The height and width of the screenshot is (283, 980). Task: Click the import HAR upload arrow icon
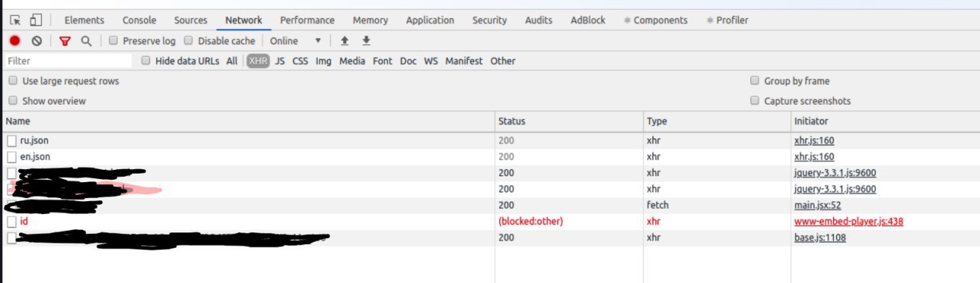pos(345,41)
